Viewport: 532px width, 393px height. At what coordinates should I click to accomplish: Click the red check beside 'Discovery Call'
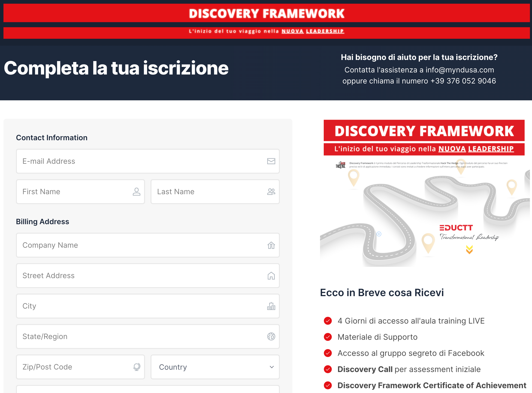pyautogui.click(x=328, y=369)
